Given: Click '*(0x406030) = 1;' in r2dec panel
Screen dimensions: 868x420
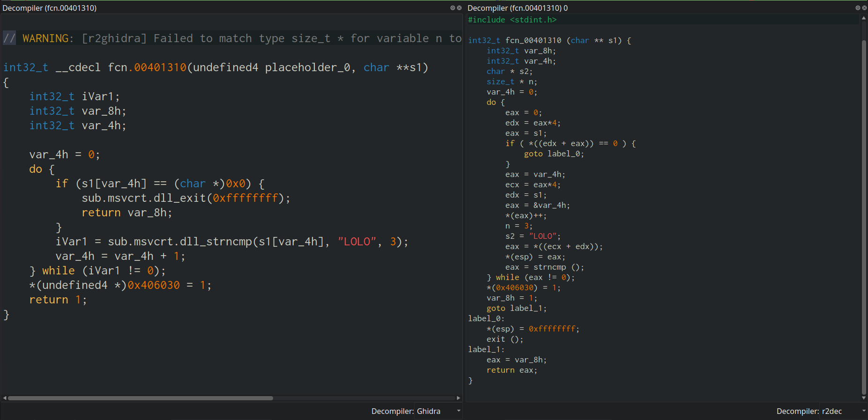Looking at the screenshot, I should (x=524, y=287).
